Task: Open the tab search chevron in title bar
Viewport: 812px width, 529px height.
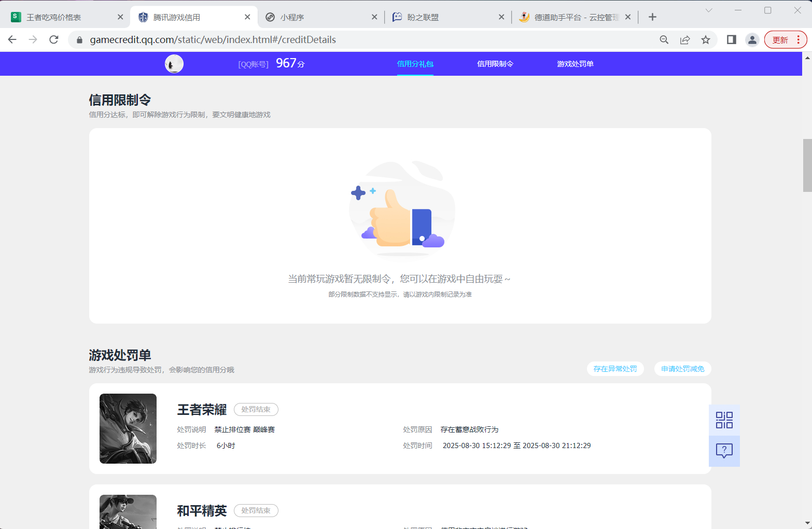Action: (709, 10)
